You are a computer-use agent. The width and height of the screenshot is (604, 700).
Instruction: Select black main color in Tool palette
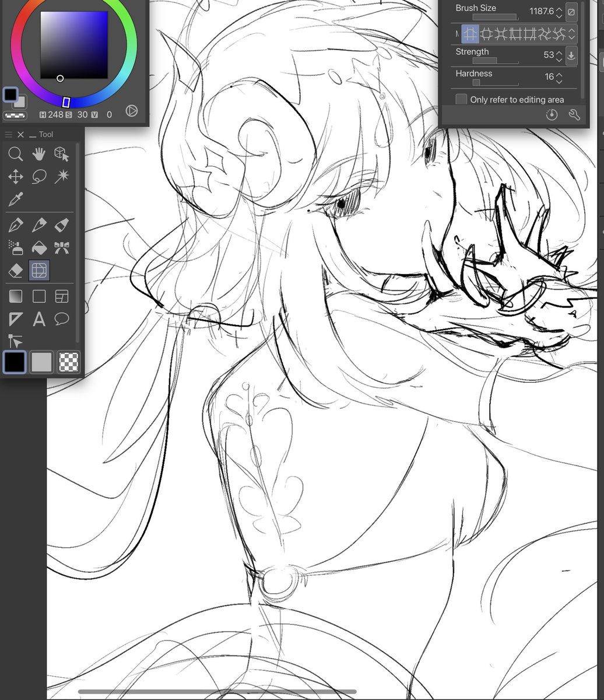[15, 362]
